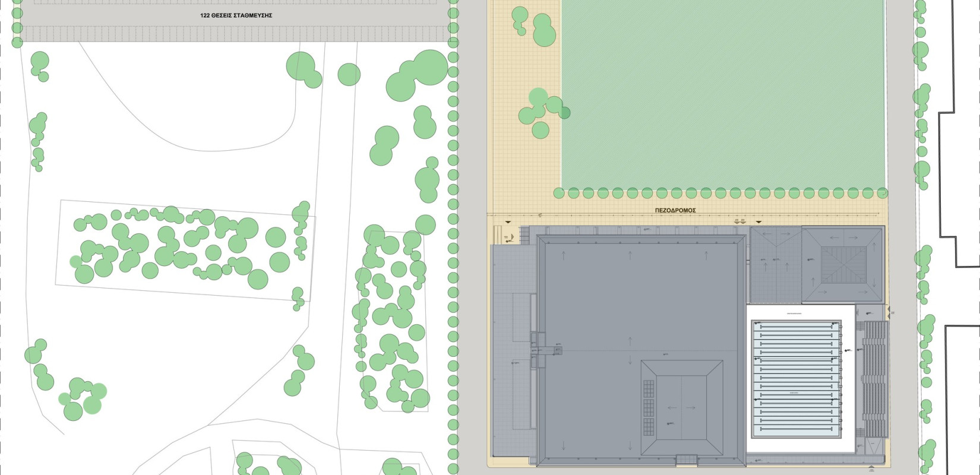Viewport: 980px width, 475px height.
Task: Select the swimming pool with lane lines
Action: [796, 380]
